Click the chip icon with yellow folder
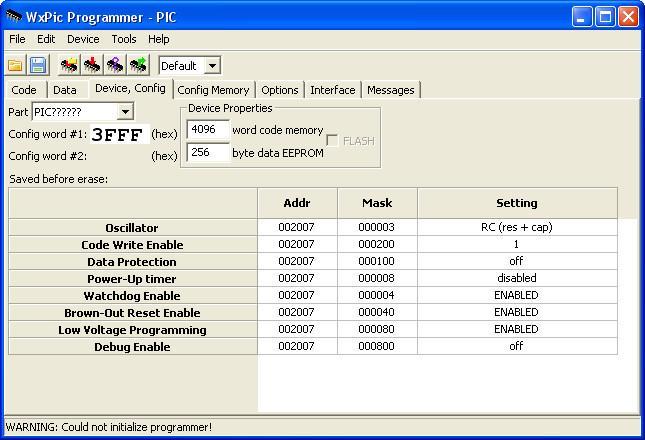 click(x=69, y=65)
